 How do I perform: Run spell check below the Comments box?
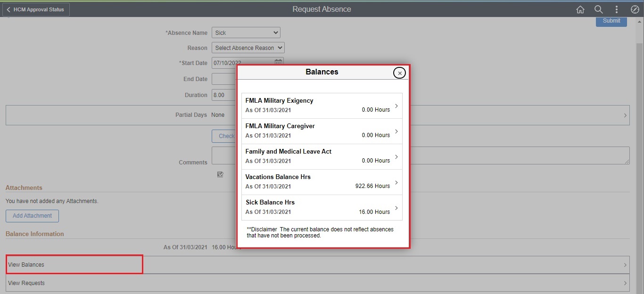click(x=220, y=174)
